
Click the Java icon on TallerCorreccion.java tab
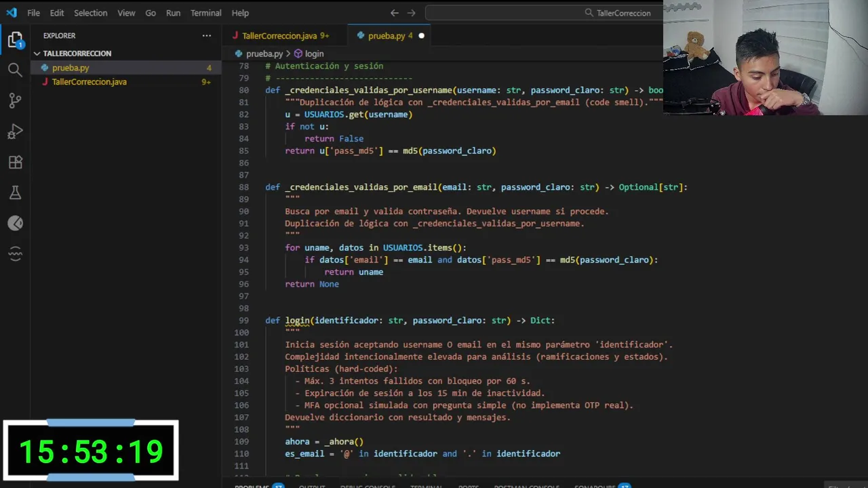point(235,36)
